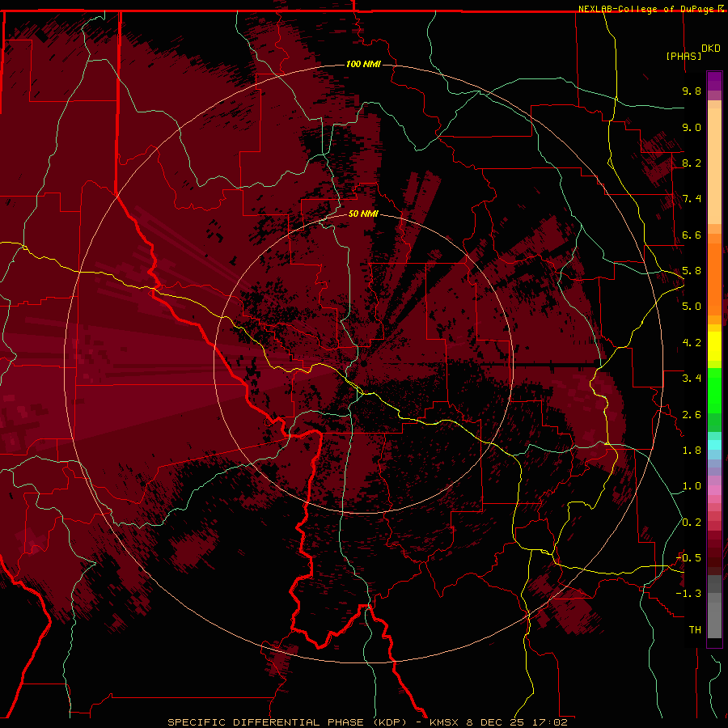Click the TH label on the color scale
This screenshot has height=728, width=728.
click(695, 630)
